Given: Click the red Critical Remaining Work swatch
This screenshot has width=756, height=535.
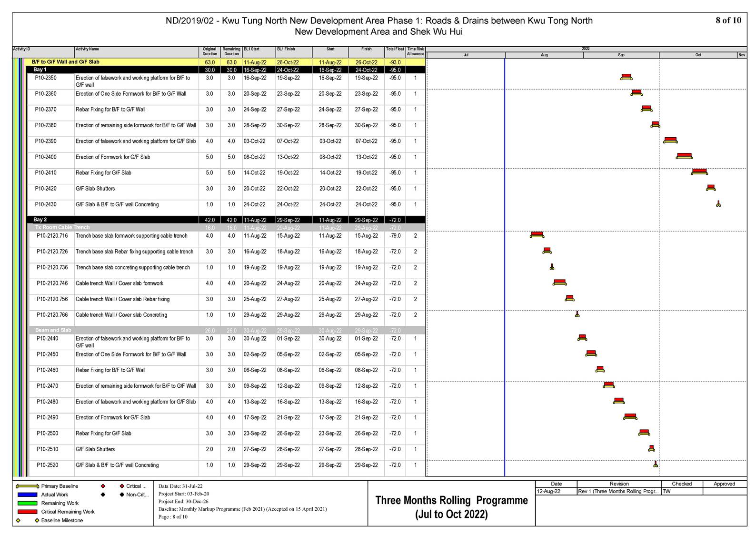Looking at the screenshot, I should tap(27, 512).
